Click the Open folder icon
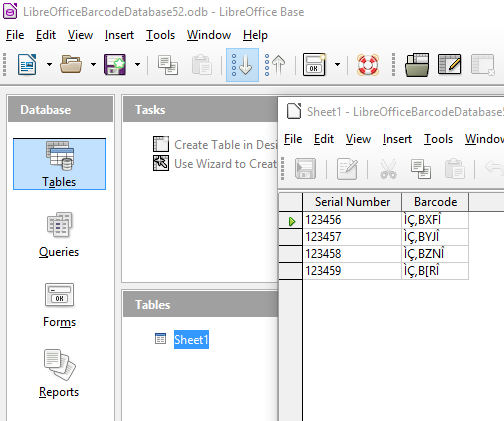This screenshot has height=421, width=504. (x=71, y=65)
